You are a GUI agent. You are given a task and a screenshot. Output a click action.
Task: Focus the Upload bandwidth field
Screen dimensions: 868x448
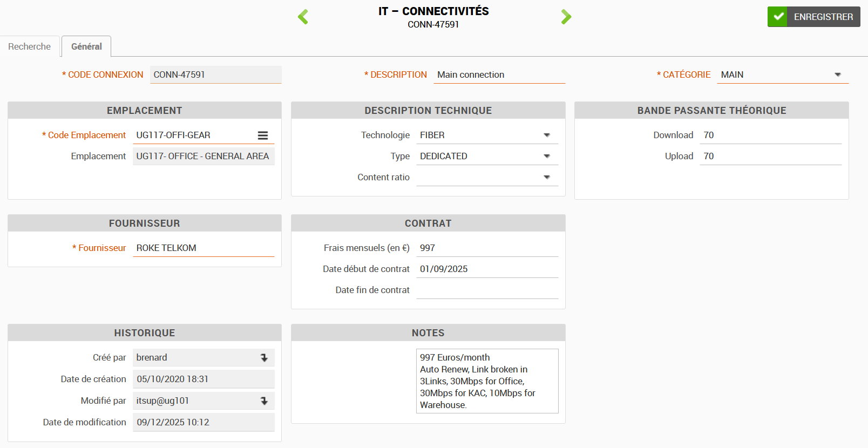(770, 157)
